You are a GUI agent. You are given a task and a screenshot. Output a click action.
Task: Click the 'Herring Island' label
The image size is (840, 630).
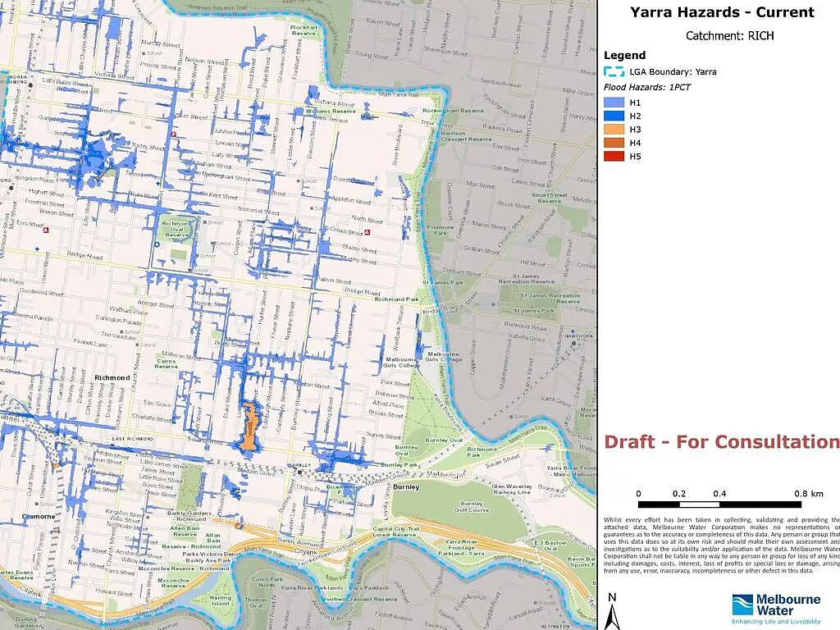click(220, 600)
